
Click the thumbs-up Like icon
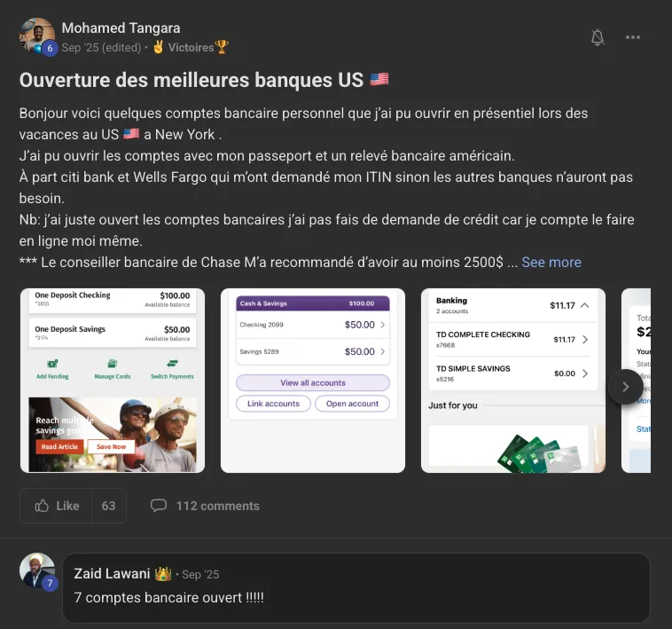pos(42,506)
